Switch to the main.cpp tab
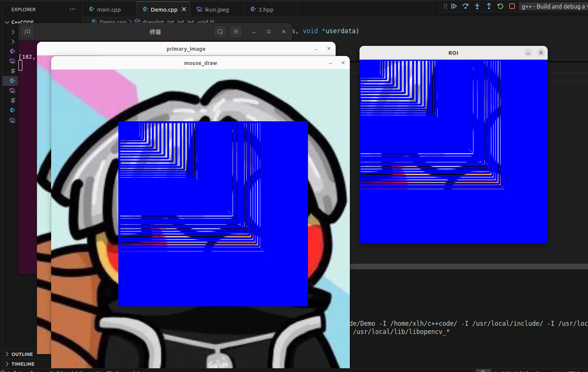This screenshot has height=372, width=588. coord(109,9)
